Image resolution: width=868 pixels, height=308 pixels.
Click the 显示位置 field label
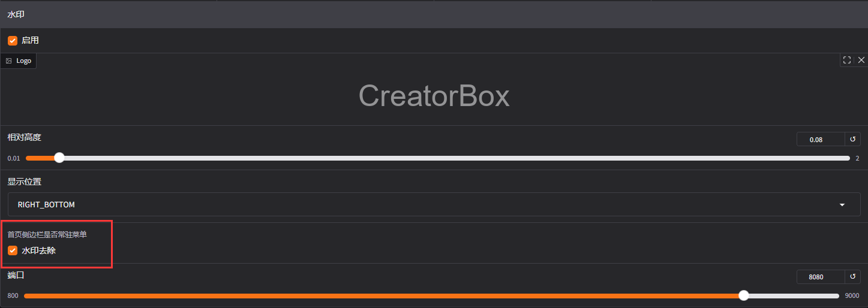24,182
